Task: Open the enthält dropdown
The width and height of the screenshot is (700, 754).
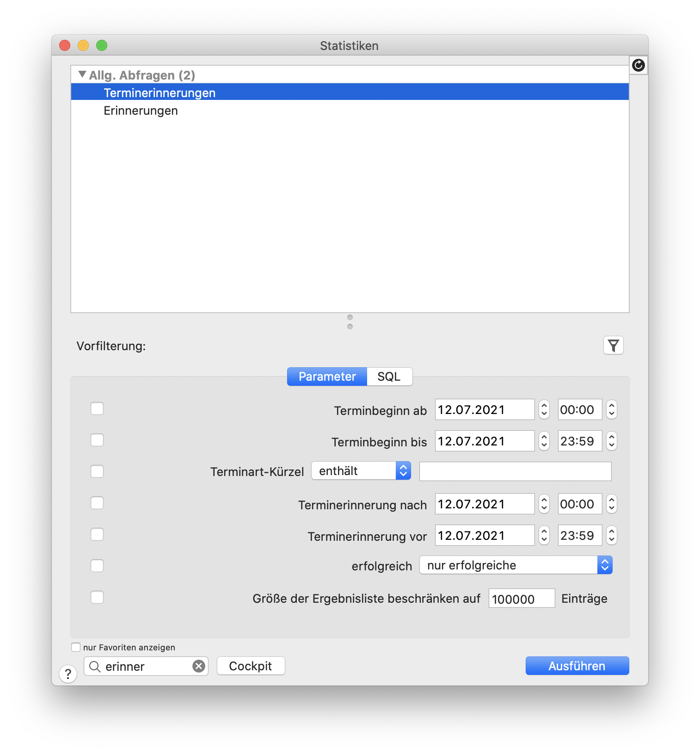Action: pyautogui.click(x=361, y=471)
